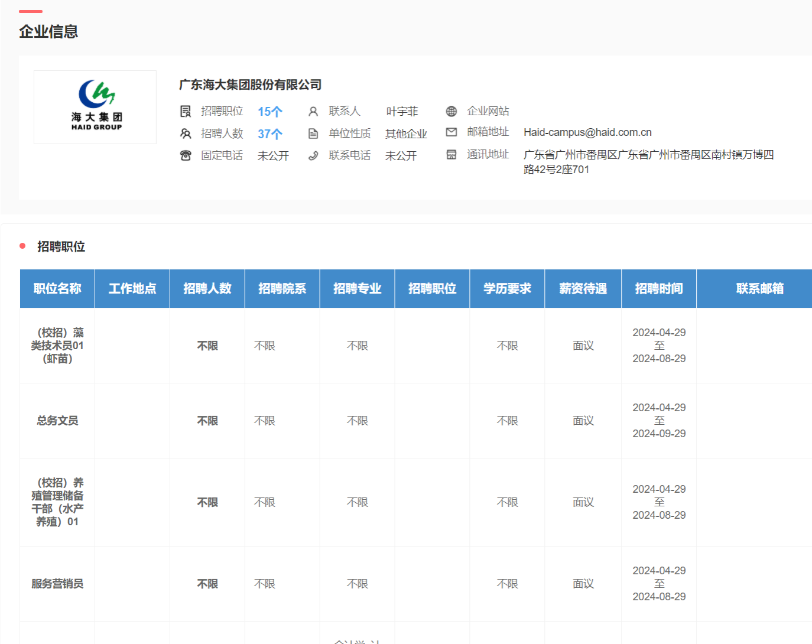
Task: Click the email address envelope icon
Action: click(452, 132)
